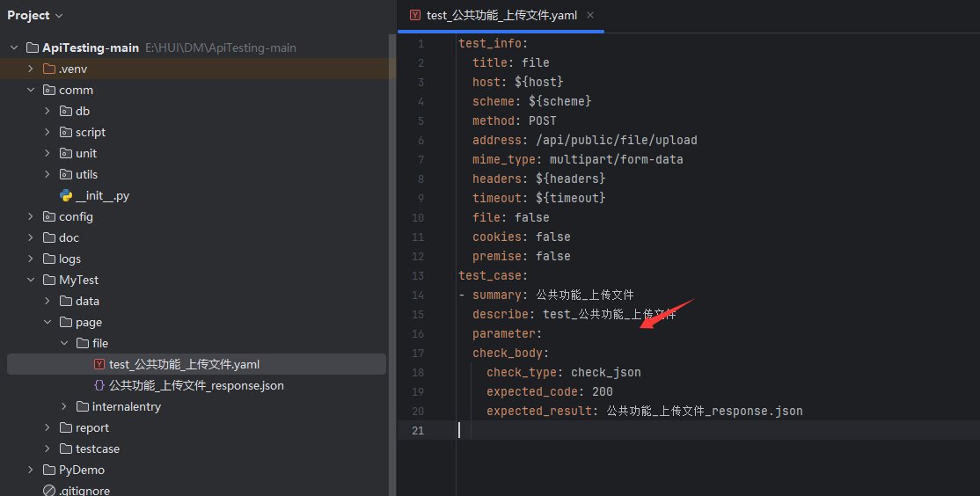Click the script package folder icon
The image size is (980, 496).
coord(66,132)
